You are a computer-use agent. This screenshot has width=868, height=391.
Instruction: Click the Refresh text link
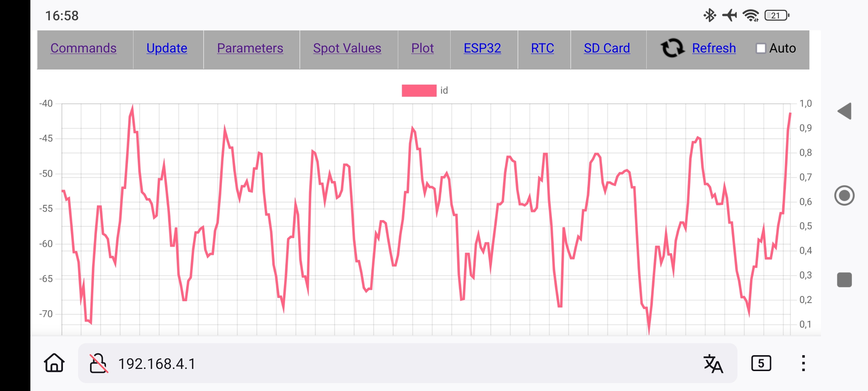click(714, 48)
